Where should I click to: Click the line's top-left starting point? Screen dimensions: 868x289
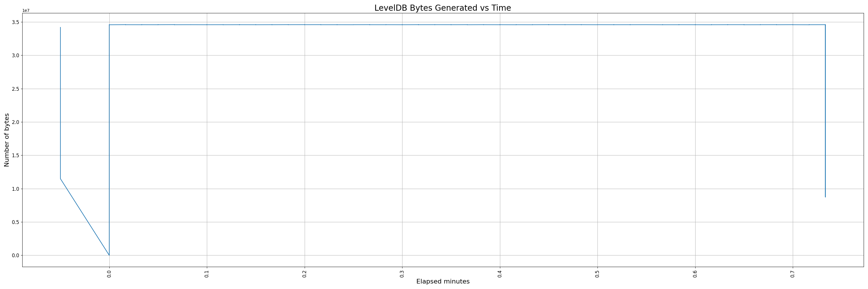click(60, 27)
